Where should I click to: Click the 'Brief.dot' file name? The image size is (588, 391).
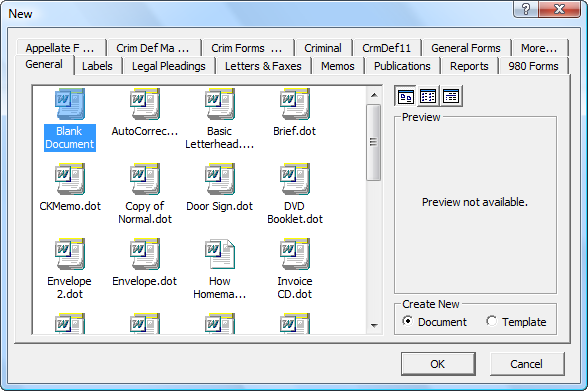[x=295, y=131]
